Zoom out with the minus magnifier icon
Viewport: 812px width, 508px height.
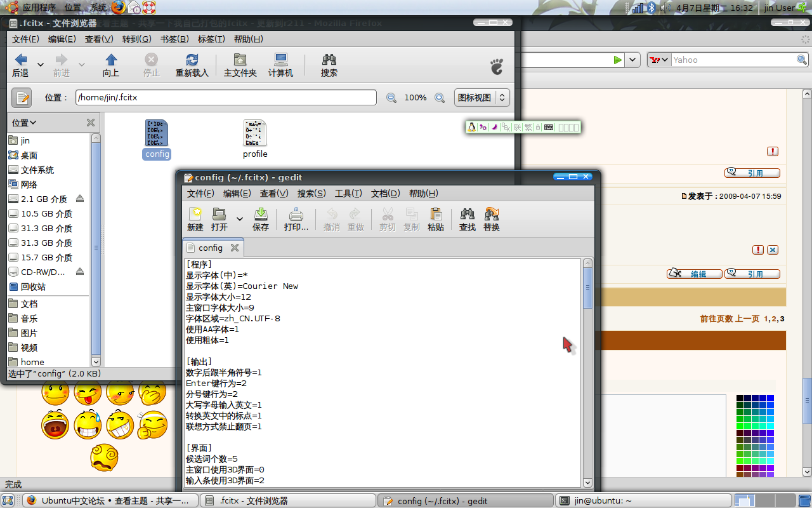click(x=391, y=98)
